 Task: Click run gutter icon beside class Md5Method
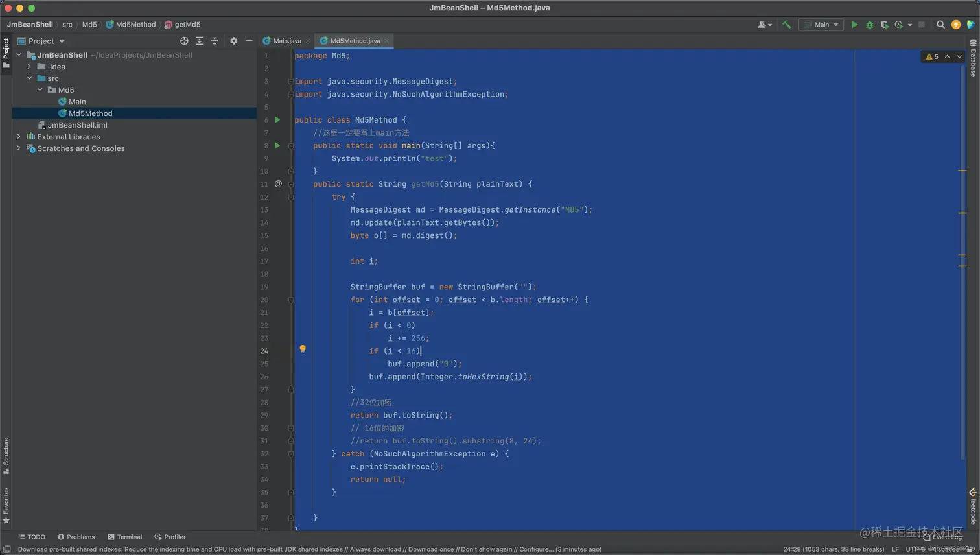[x=277, y=120]
